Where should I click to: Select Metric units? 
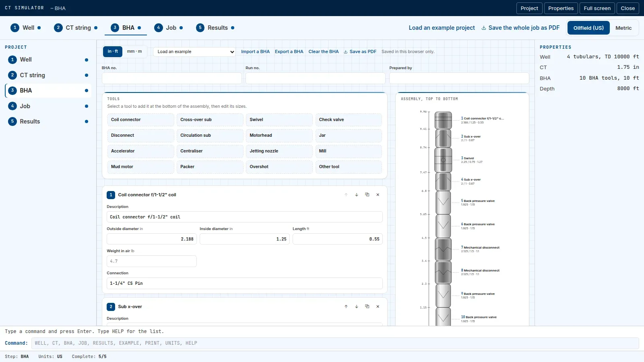click(x=623, y=28)
